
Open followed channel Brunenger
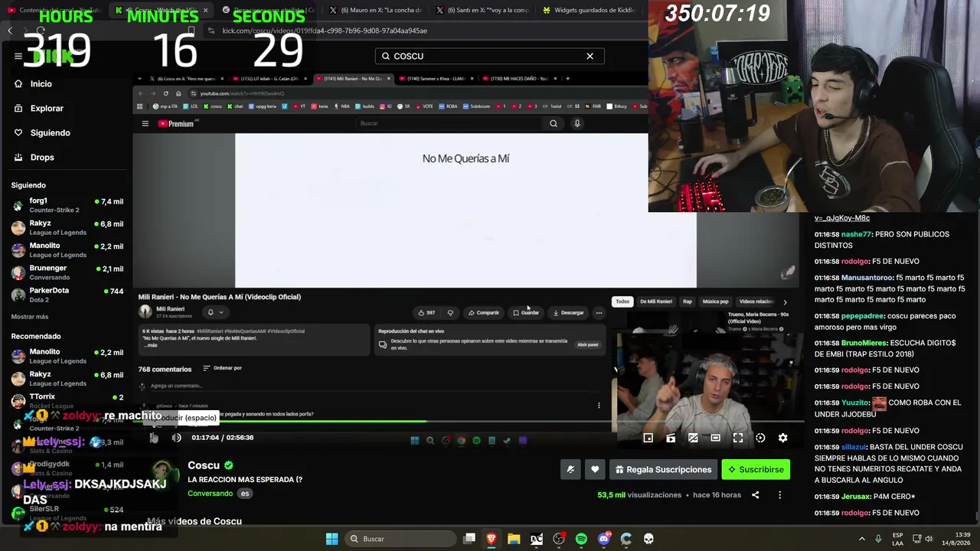tap(67, 272)
